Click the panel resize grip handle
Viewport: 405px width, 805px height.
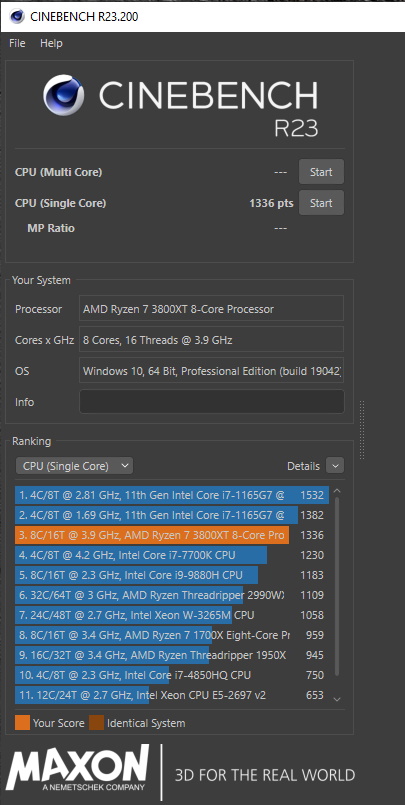click(362, 430)
